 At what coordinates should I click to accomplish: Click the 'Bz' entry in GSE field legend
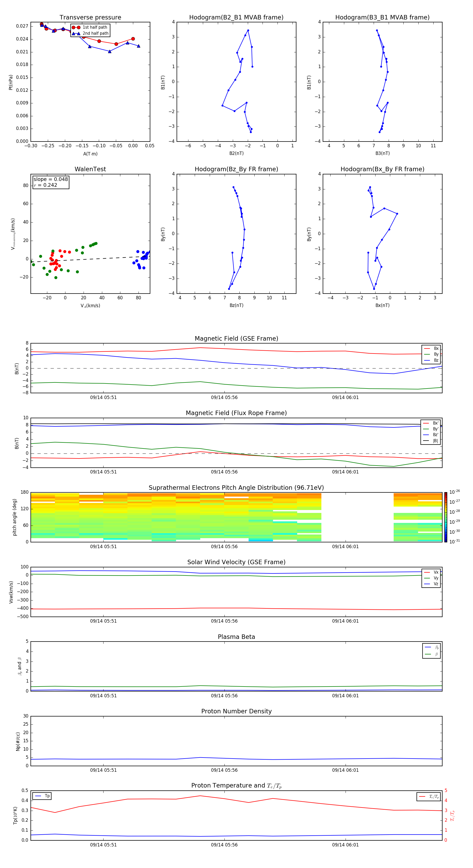tap(431, 360)
